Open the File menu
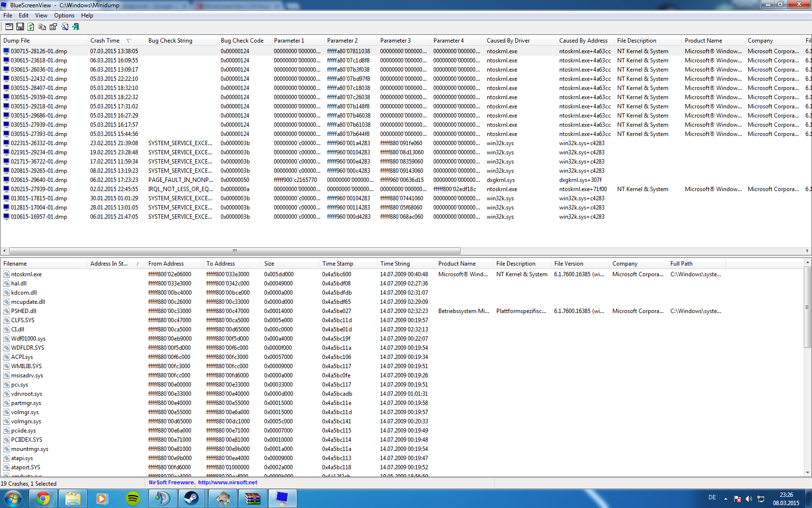 tap(8, 15)
